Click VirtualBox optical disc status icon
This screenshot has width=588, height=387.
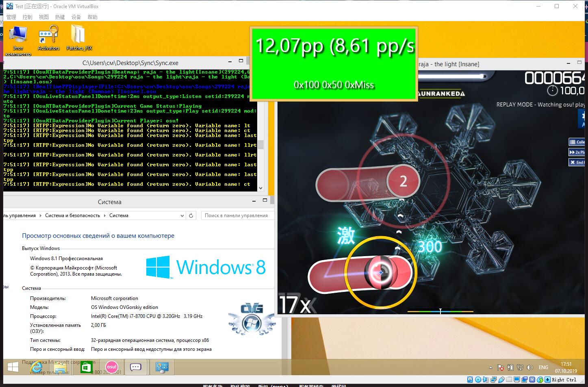(x=478, y=380)
